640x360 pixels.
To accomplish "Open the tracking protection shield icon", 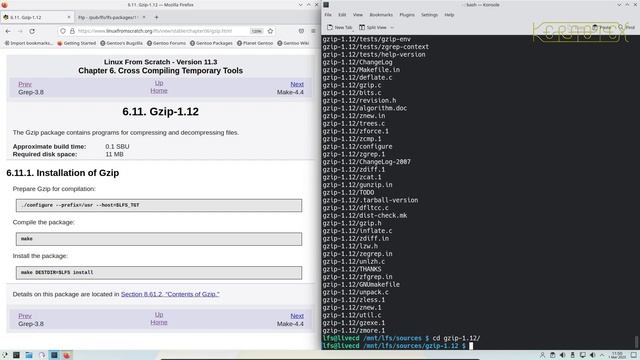I will tap(63, 31).
